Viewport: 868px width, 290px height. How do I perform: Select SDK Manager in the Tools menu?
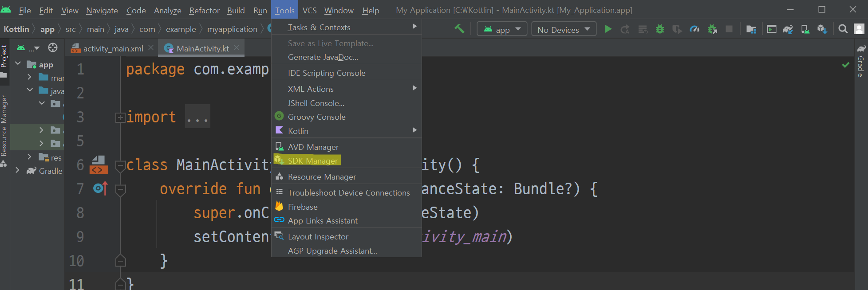[312, 161]
